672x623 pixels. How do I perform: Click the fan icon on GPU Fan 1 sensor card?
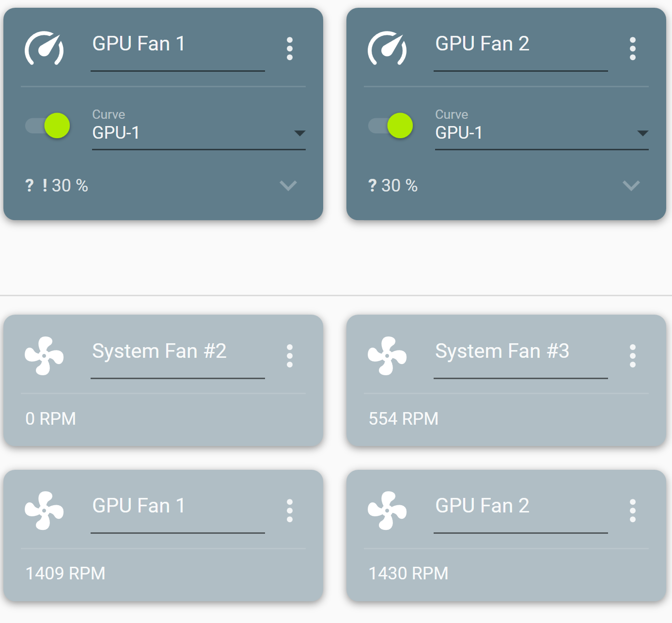click(x=44, y=511)
